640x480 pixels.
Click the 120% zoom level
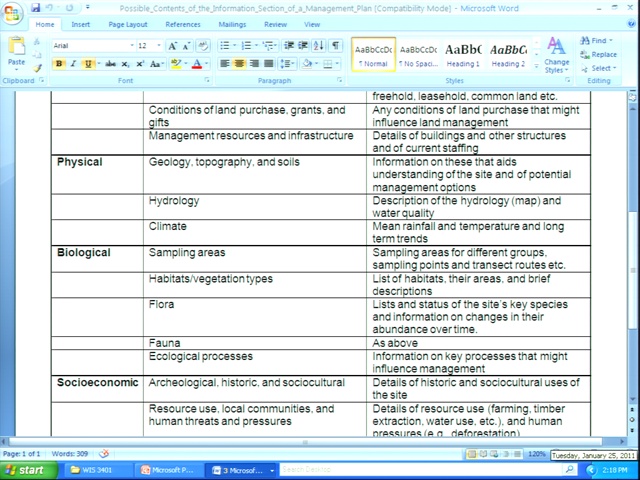click(x=537, y=454)
